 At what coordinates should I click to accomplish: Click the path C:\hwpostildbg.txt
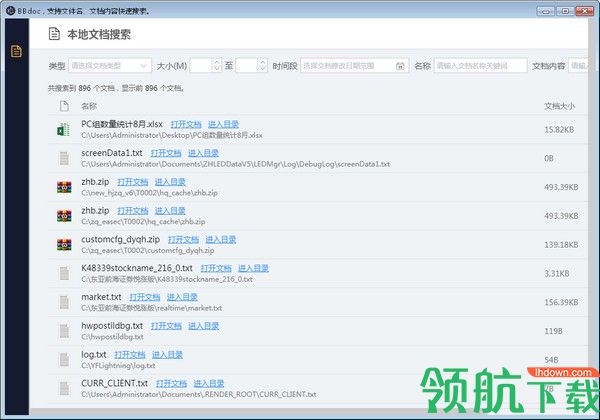click(x=112, y=337)
